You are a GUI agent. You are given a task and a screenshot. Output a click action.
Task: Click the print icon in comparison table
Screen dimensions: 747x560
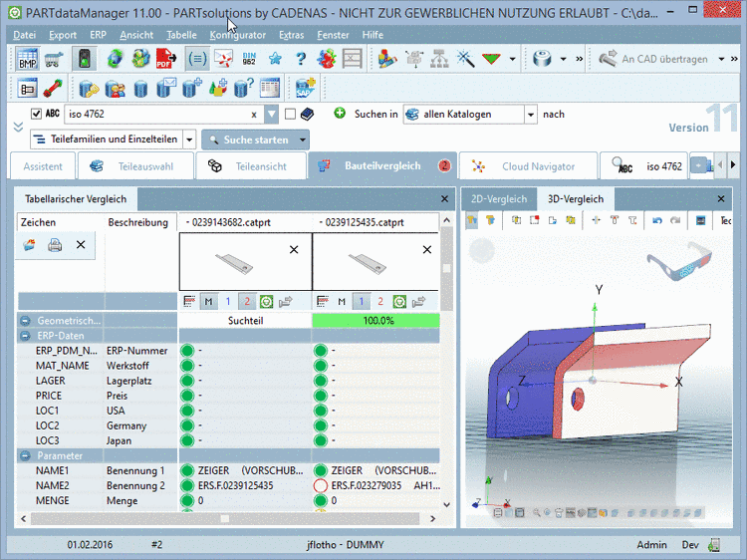[x=55, y=245]
